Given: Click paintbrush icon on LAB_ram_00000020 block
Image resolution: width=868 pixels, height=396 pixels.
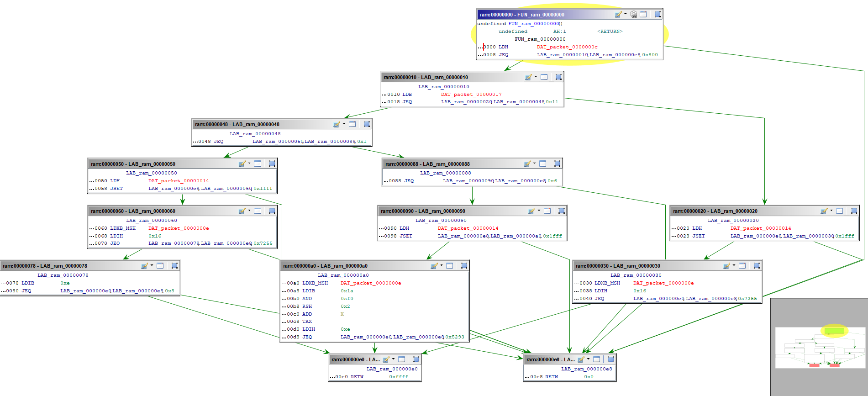Looking at the screenshot, I should [x=824, y=211].
